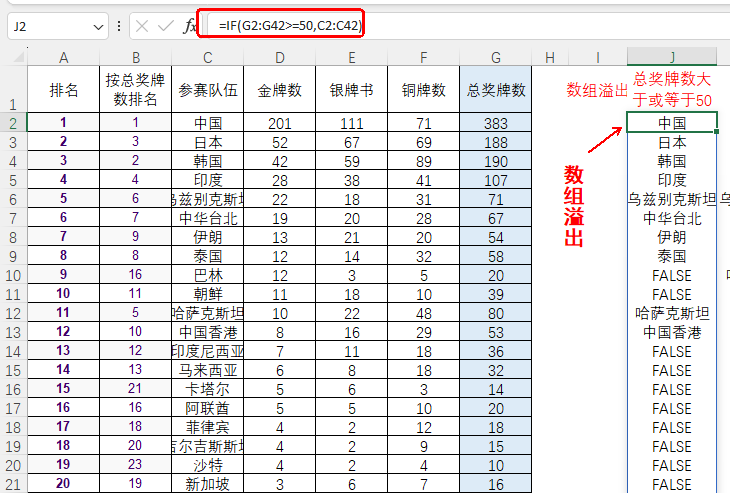The height and width of the screenshot is (493, 730).
Task: Select cell E3 with value 67
Action: [x=351, y=142]
